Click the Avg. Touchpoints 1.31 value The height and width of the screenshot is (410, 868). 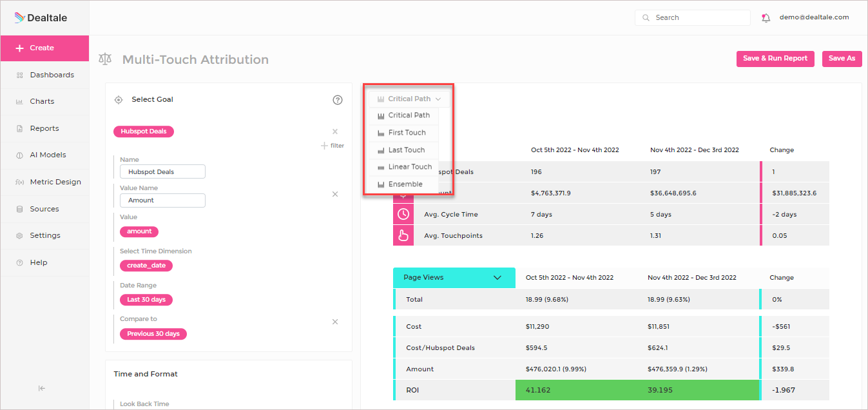click(x=656, y=236)
